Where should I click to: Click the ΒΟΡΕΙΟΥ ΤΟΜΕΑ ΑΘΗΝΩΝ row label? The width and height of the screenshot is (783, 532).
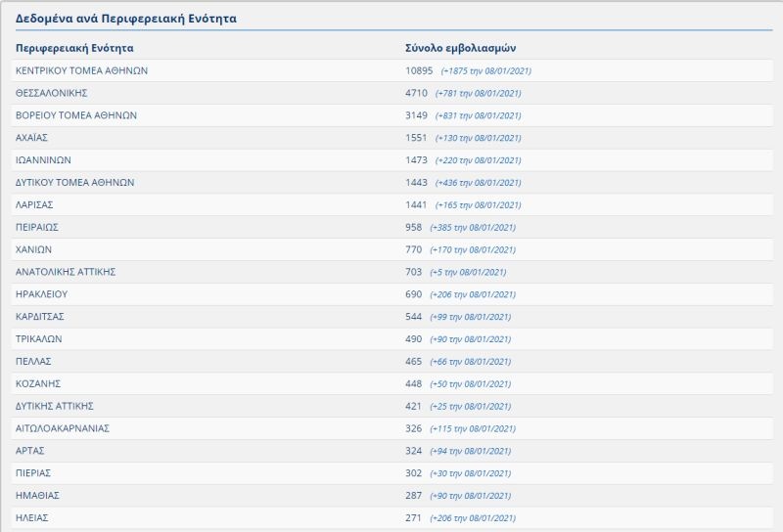pos(76,115)
